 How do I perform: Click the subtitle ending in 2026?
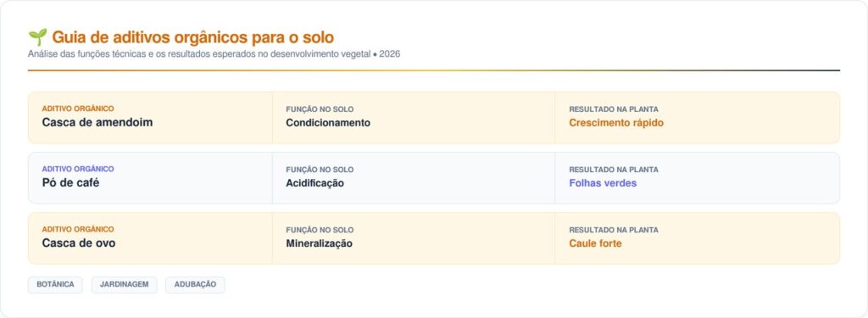(x=214, y=54)
